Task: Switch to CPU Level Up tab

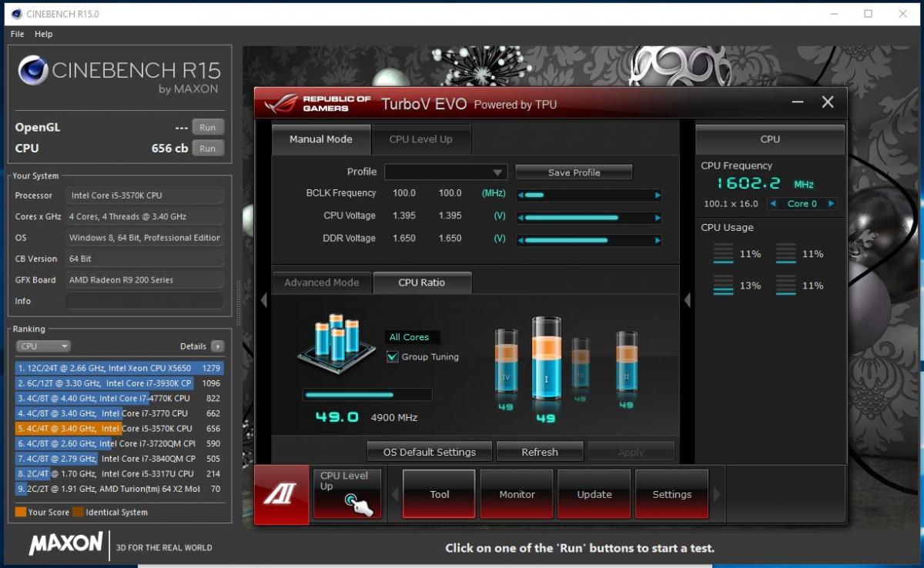Action: pyautogui.click(x=421, y=139)
